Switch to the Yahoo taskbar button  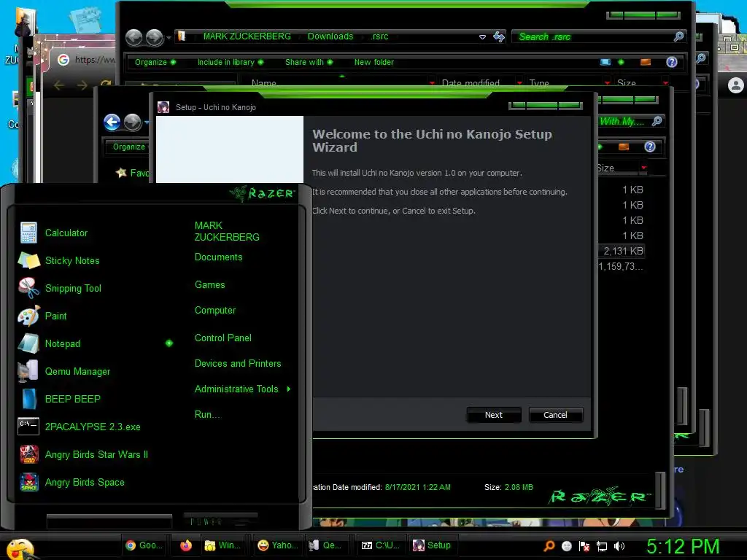(277, 545)
